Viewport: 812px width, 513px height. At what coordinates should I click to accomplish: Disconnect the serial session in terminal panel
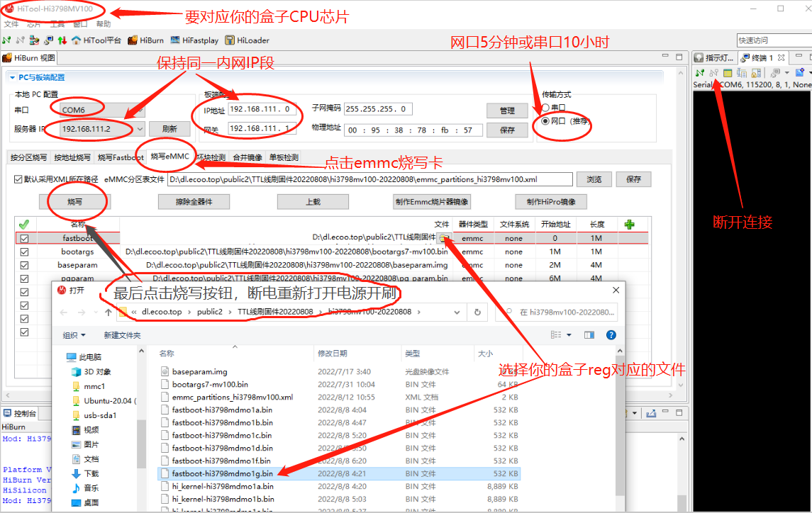click(x=715, y=72)
